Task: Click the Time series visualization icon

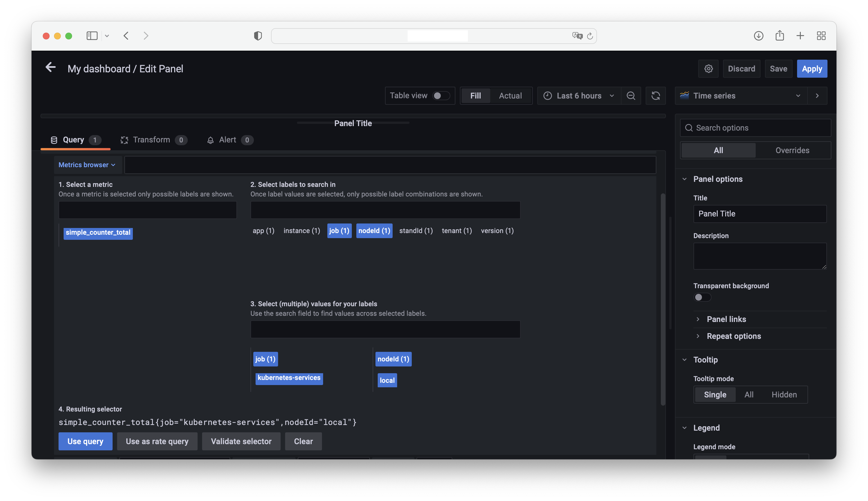Action: click(x=684, y=95)
